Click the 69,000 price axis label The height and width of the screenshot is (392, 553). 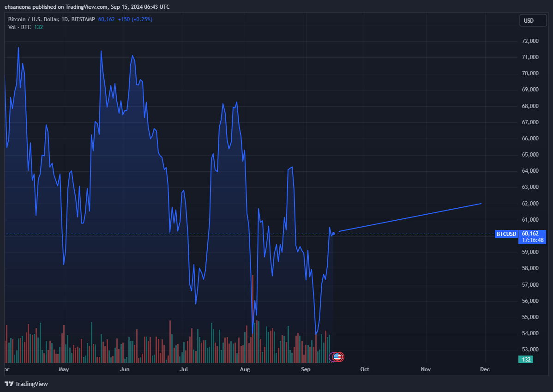pos(530,90)
